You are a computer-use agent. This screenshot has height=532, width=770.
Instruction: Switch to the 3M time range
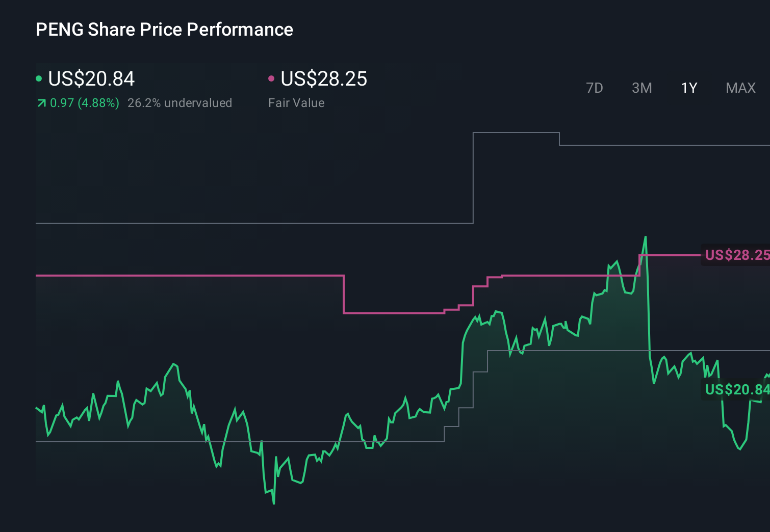point(641,88)
